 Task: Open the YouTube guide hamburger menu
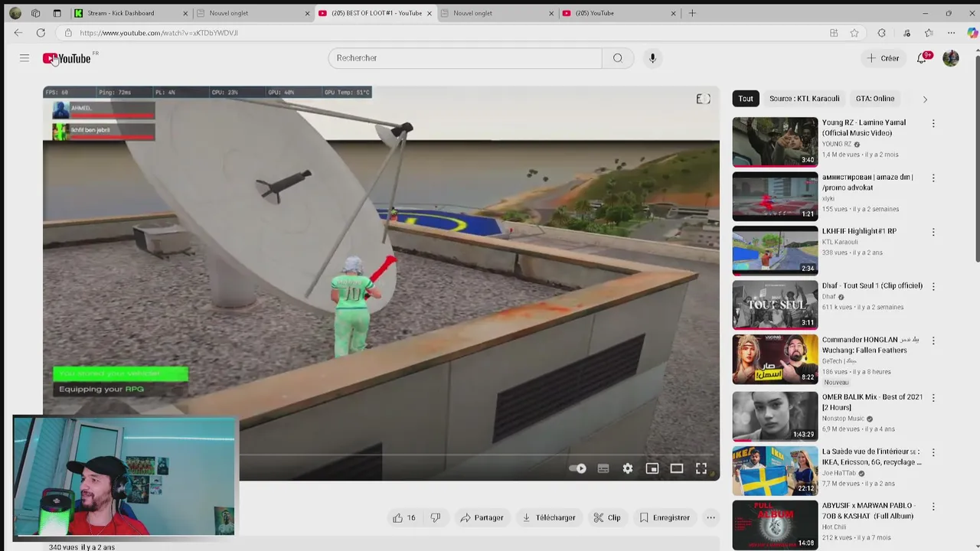(24, 58)
